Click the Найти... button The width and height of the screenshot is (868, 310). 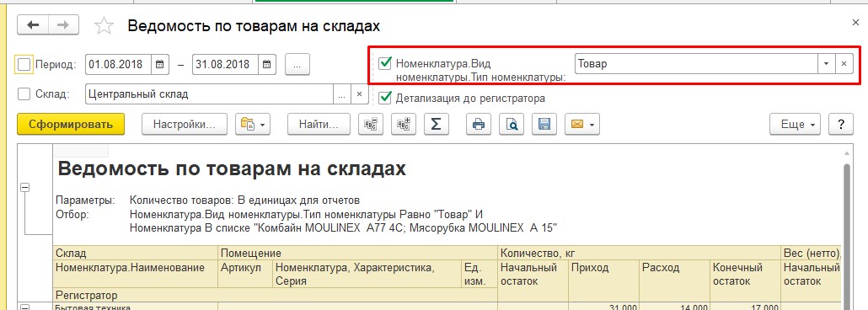(x=319, y=124)
